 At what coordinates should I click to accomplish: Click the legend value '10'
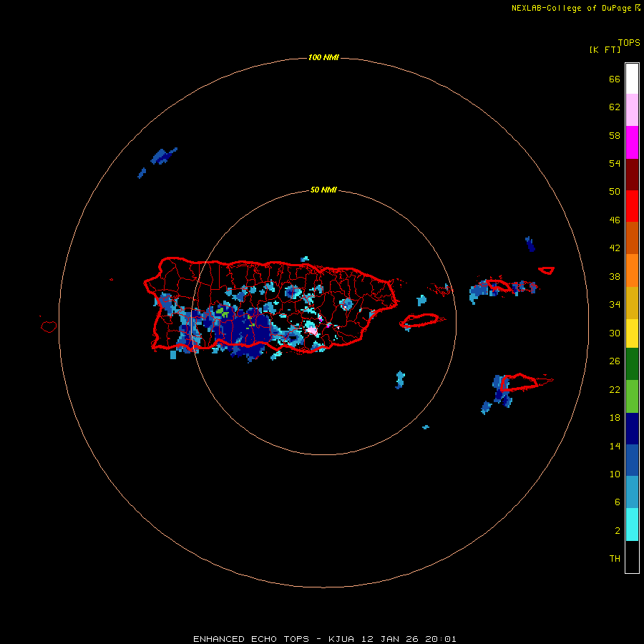615,474
